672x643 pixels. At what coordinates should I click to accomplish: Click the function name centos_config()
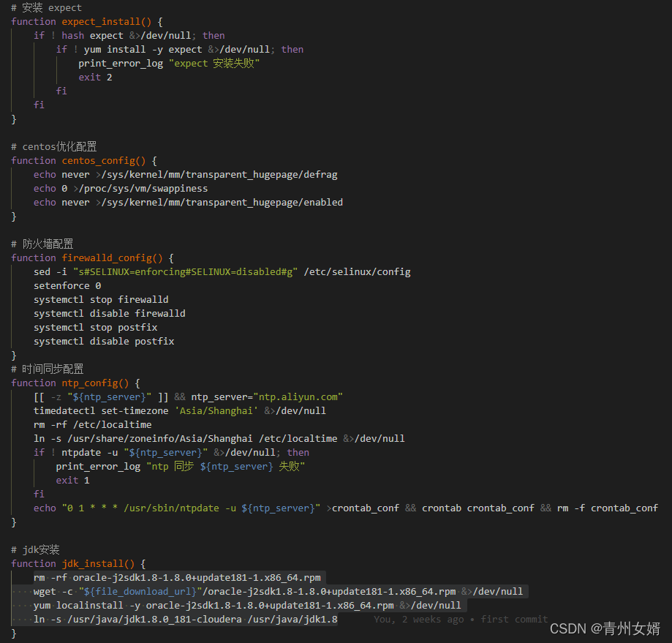104,161
